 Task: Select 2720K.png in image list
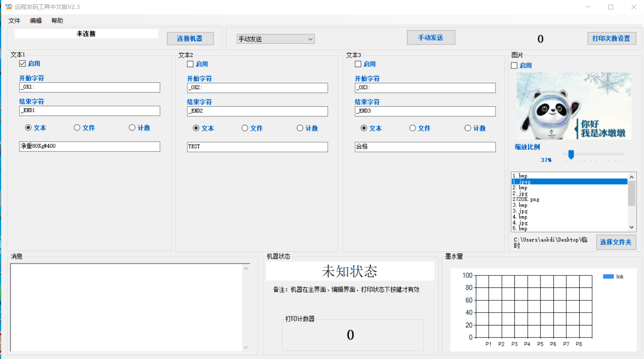coord(569,199)
